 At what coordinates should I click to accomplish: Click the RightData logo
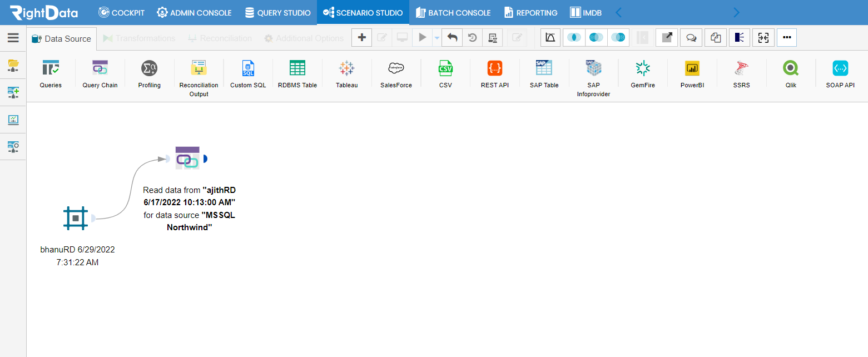pyautogui.click(x=43, y=12)
